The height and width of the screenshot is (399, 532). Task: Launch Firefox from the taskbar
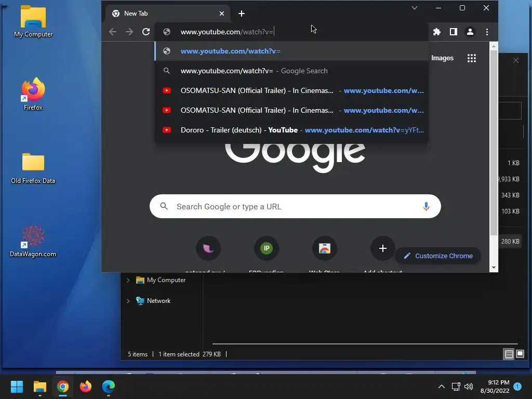point(86,387)
